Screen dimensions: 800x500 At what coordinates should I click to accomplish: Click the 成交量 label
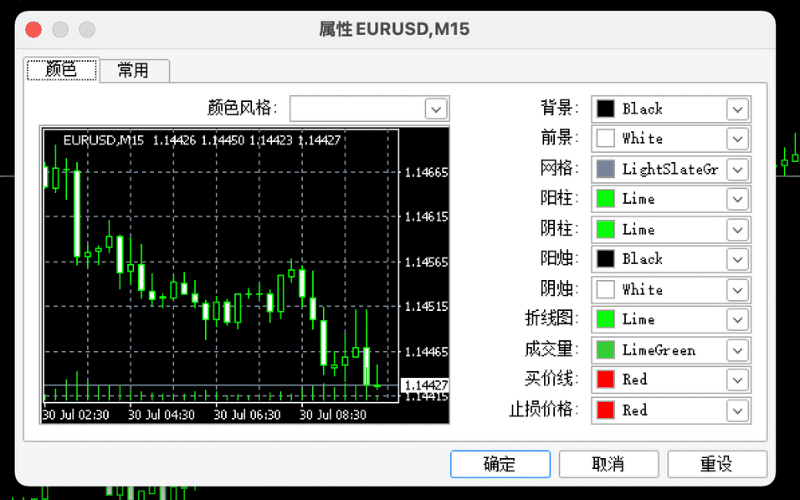pyautogui.click(x=552, y=349)
